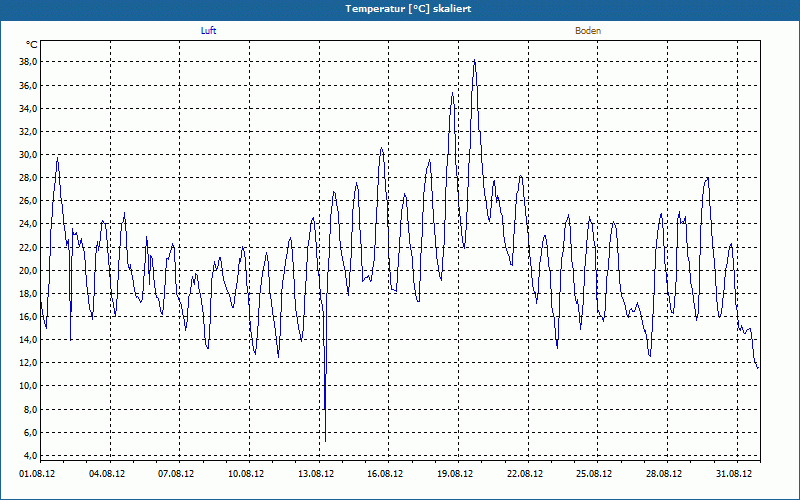This screenshot has height=500, width=800.
Task: Select the 24,0 axis value
Action: (x=29, y=223)
